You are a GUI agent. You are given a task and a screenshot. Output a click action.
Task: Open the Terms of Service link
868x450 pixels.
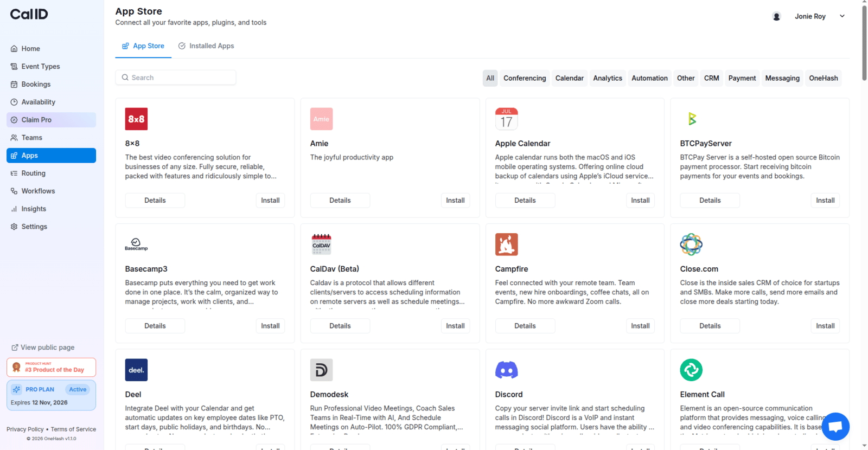pos(73,429)
